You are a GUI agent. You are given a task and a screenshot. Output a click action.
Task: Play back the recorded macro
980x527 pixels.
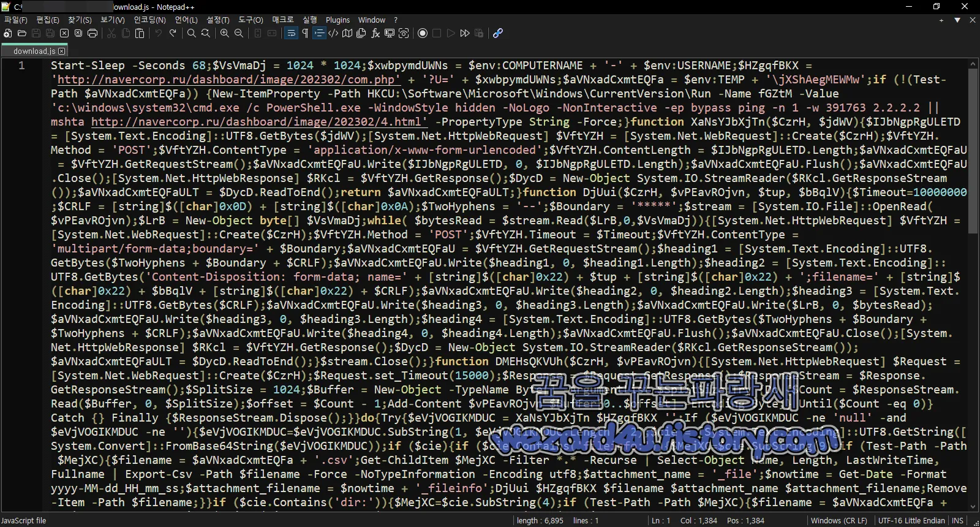451,33
